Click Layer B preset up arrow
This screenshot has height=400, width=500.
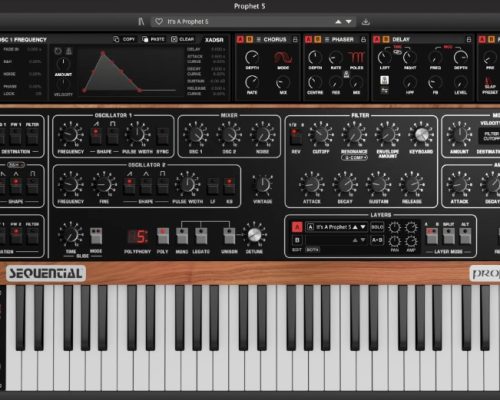[355, 240]
